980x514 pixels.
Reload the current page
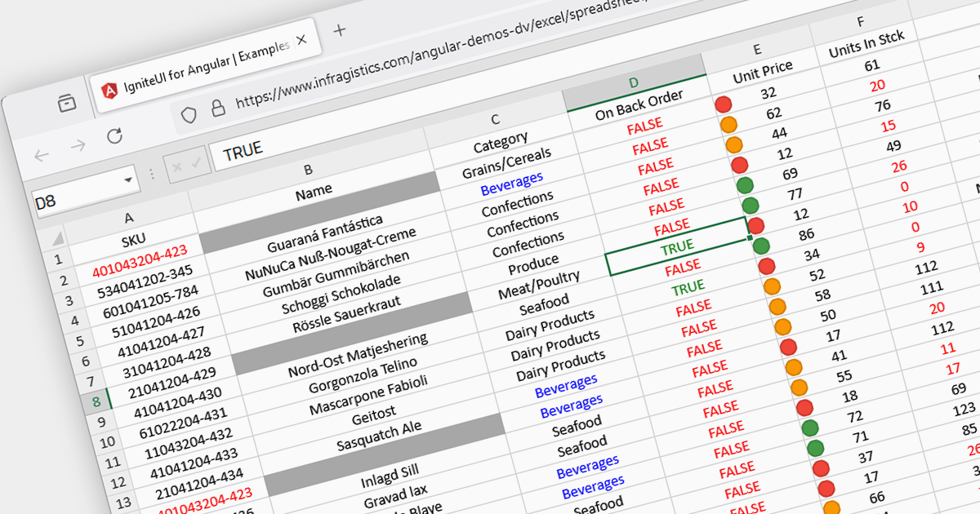114,135
